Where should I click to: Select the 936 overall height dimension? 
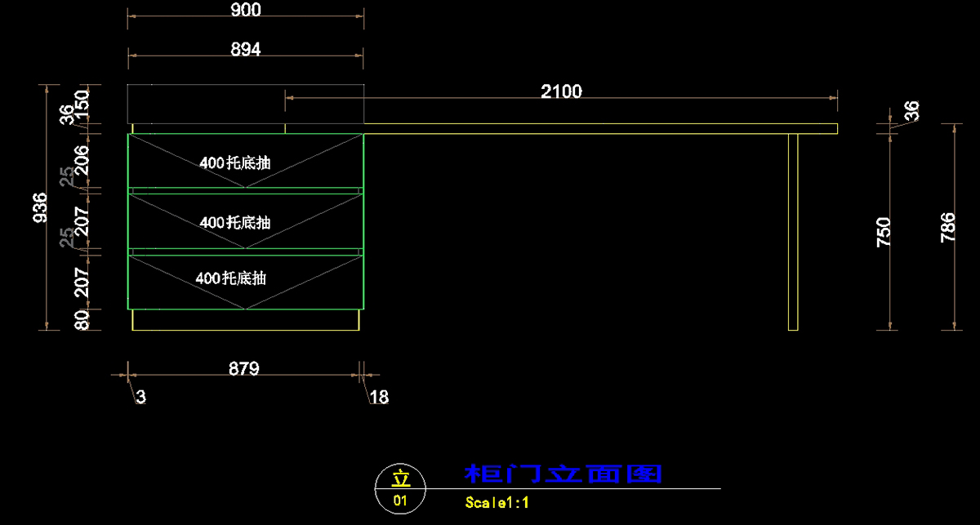40,207
